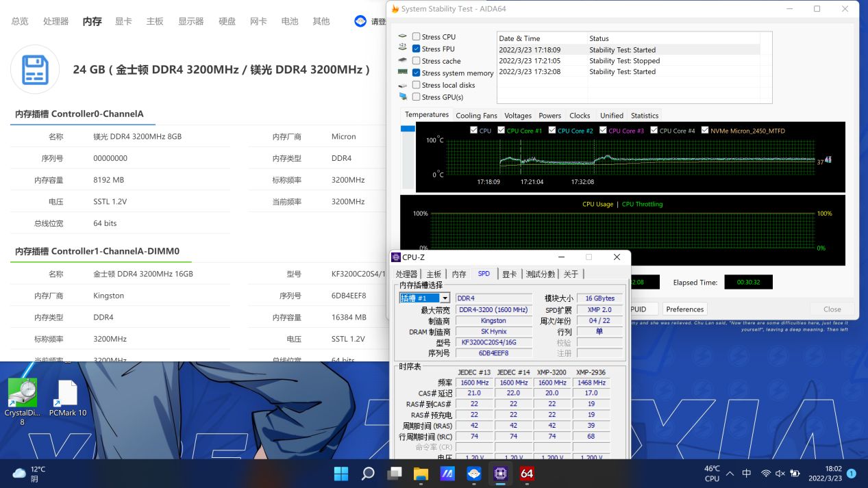Click the CPU-Z app icon in its title bar
The width and height of the screenshot is (868, 488).
pyautogui.click(x=396, y=257)
